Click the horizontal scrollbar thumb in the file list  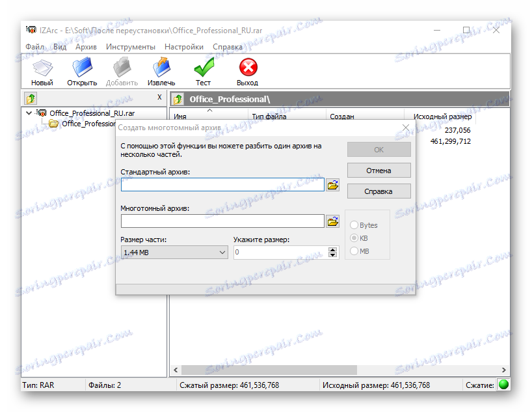[269, 370]
